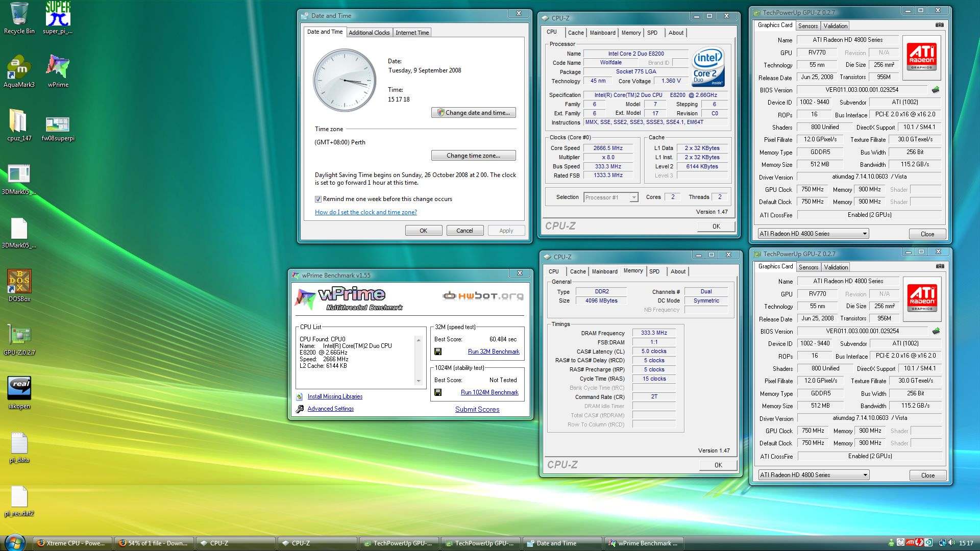Click the ATI tray icon in taskbar
This screenshot has width=980, height=551.
coord(910,543)
